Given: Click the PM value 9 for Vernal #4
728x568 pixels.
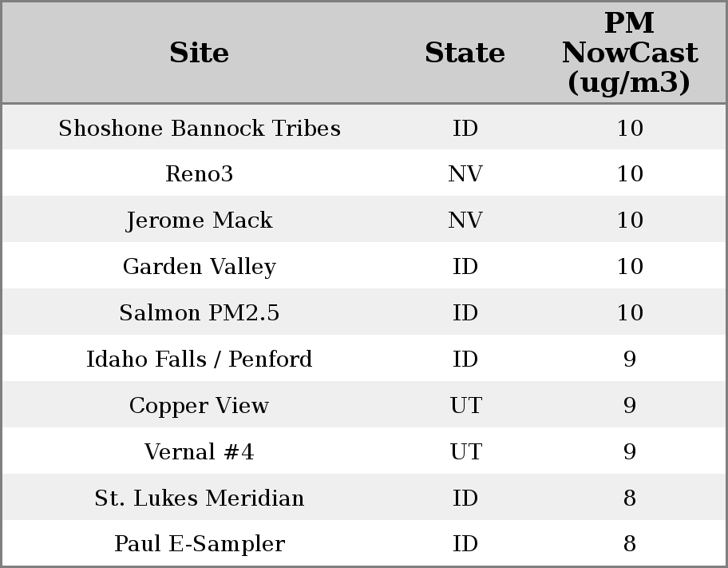Looking at the screenshot, I should [x=629, y=452].
